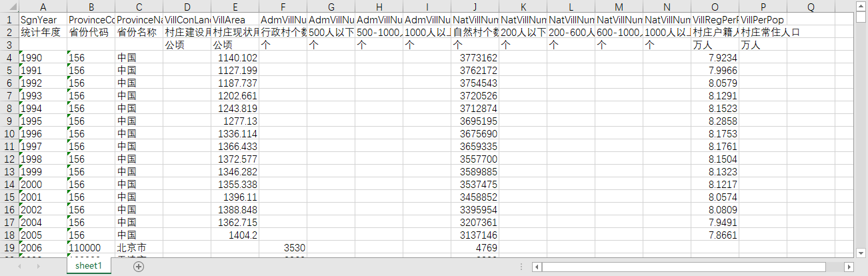Viewport: 868px width, 276px height.
Task: Select column O header
Action: (715, 7)
